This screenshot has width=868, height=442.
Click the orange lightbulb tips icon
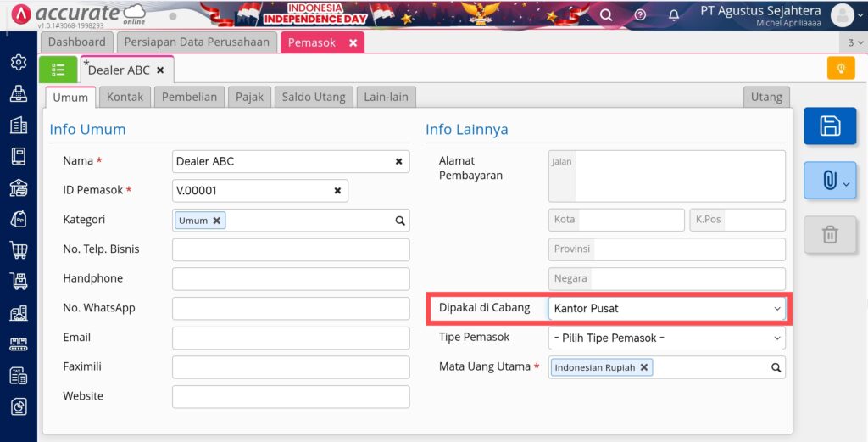[841, 69]
